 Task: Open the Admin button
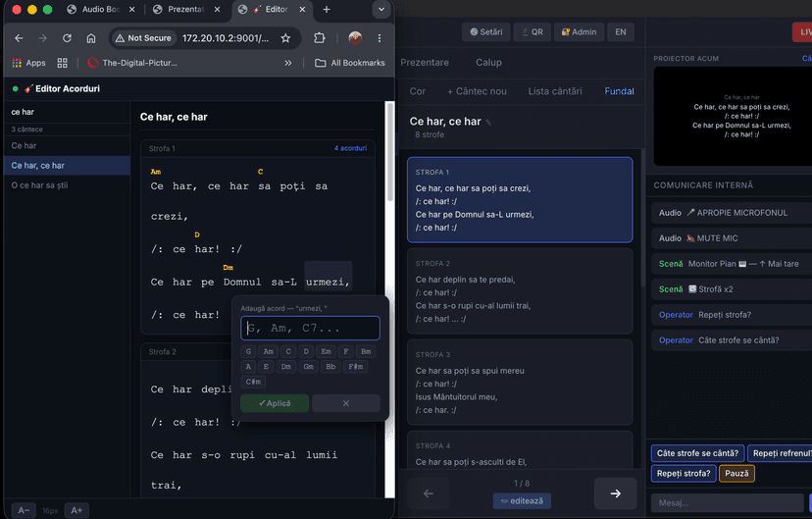coord(579,32)
